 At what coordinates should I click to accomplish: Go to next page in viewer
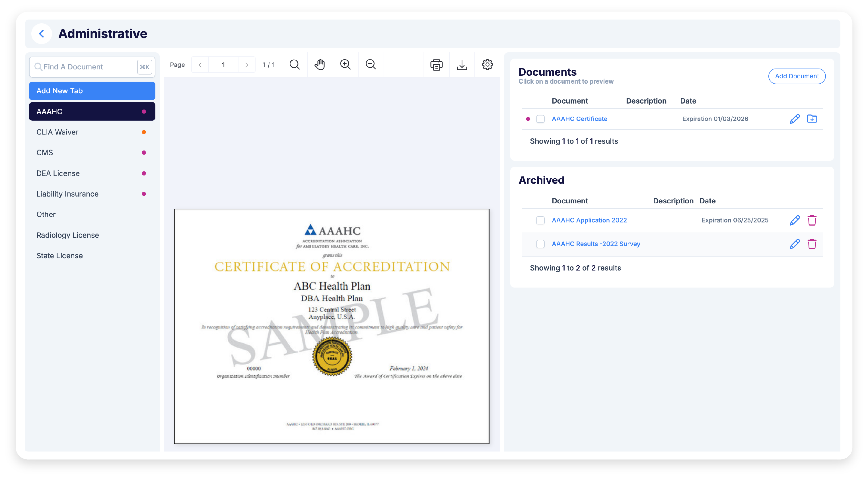[247, 65]
